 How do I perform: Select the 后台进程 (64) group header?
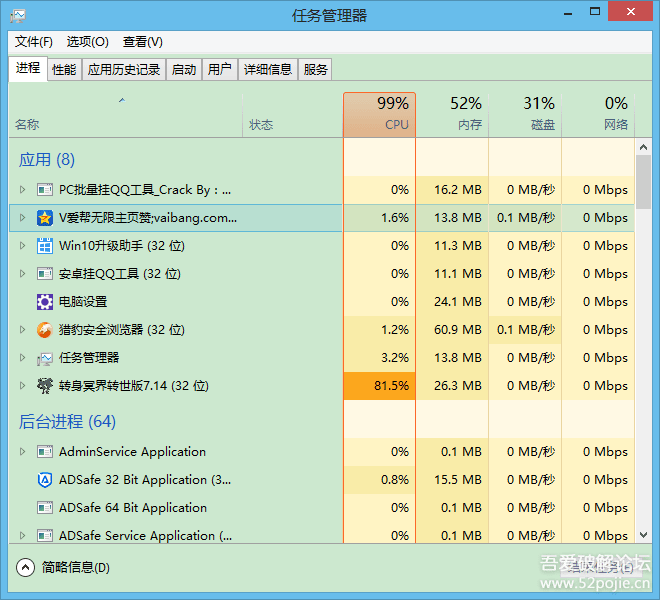(x=67, y=422)
